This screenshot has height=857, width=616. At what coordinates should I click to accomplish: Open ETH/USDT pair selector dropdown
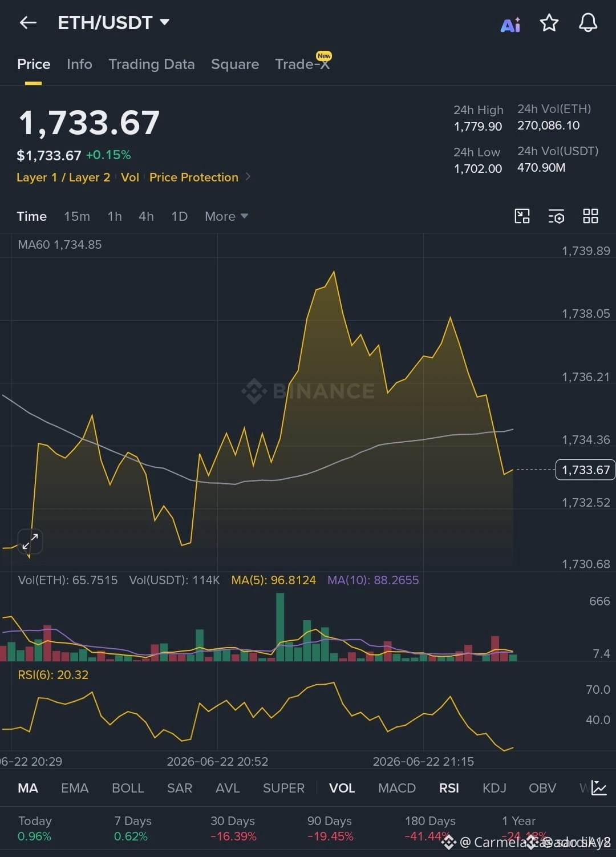[x=114, y=23]
